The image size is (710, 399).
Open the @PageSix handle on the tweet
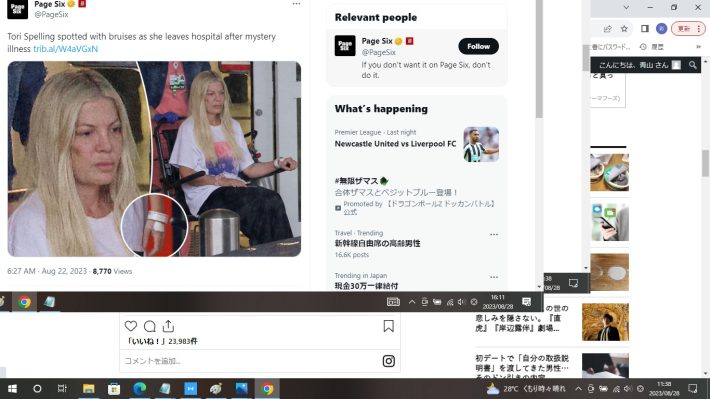(x=51, y=14)
